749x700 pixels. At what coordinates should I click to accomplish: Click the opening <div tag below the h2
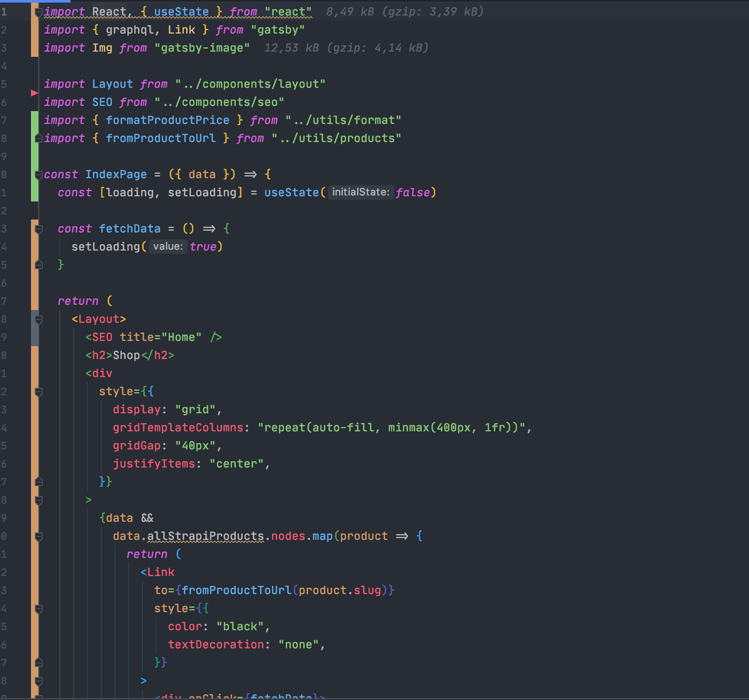point(99,373)
